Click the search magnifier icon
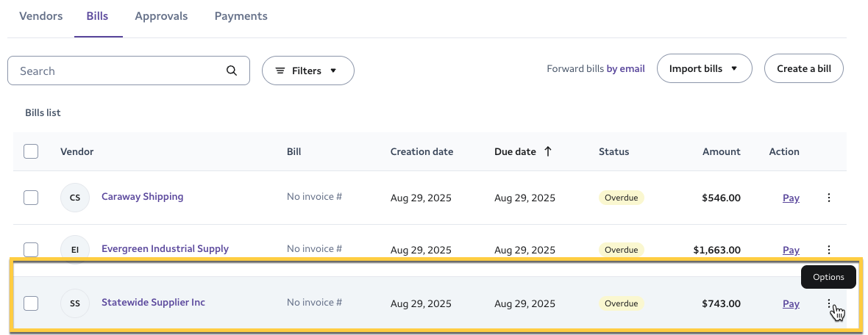 (232, 71)
